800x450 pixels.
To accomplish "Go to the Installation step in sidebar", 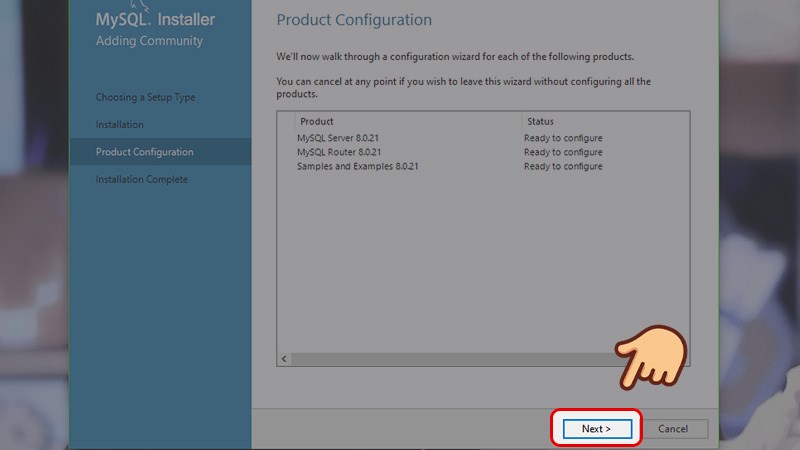I will pos(120,125).
